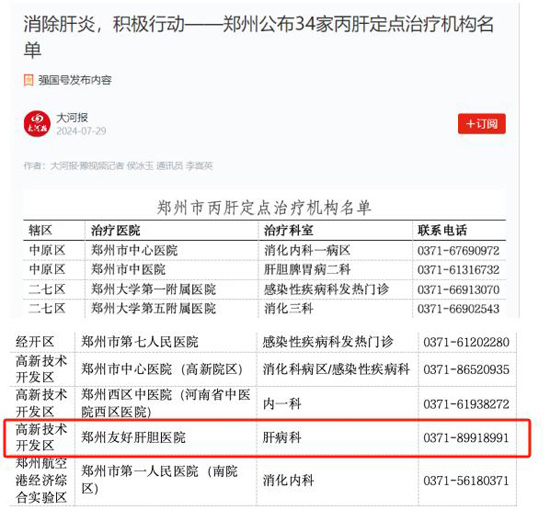Click the red 订阅 subscribe button
Image resolution: width=550 pixels, height=521 pixels.
tap(481, 124)
